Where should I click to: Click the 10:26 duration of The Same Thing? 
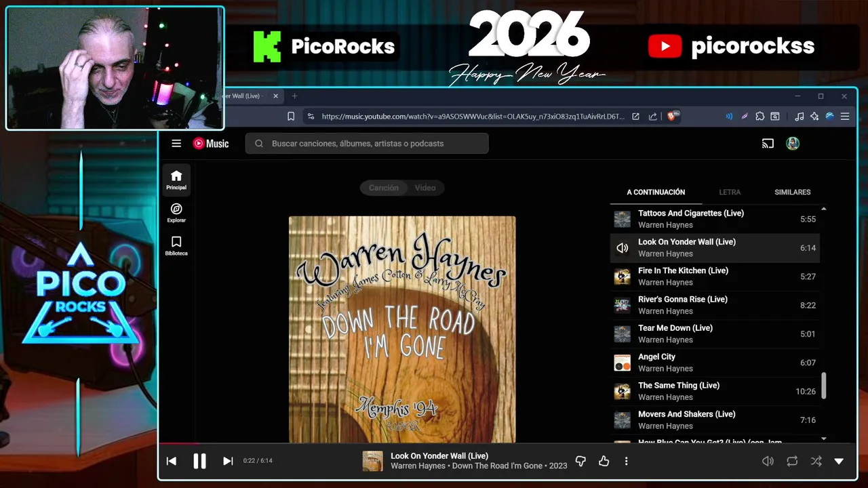[x=806, y=391]
